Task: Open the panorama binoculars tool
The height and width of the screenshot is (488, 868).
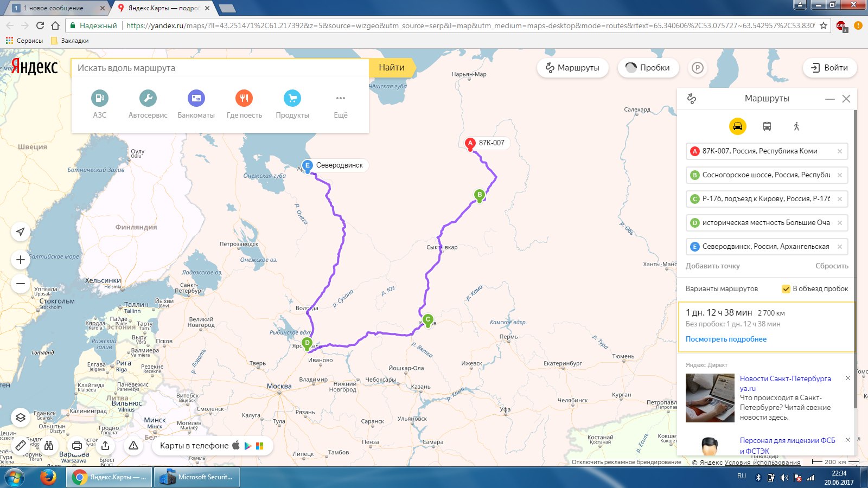Action: [49, 446]
